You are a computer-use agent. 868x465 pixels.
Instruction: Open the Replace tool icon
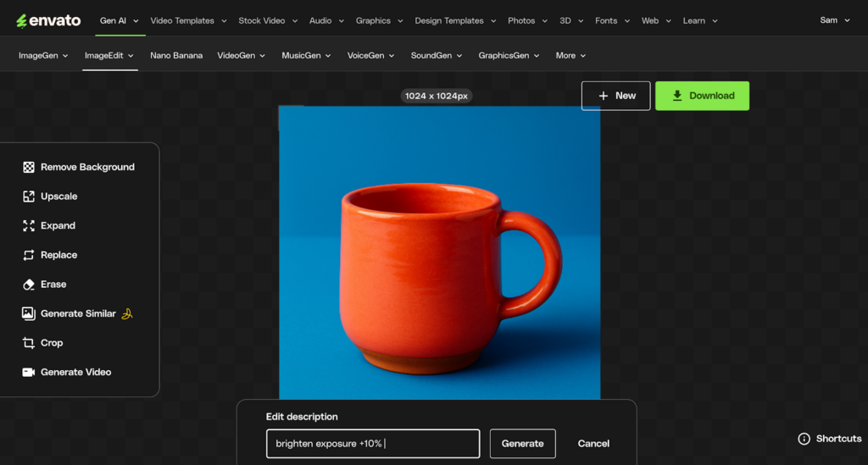click(29, 255)
